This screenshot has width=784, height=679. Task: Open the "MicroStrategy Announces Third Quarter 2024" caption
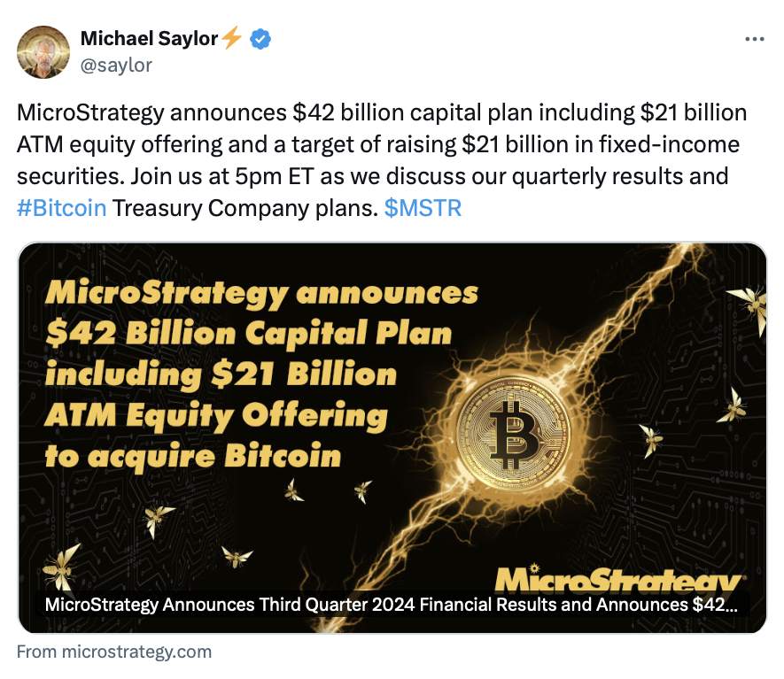[x=390, y=606]
